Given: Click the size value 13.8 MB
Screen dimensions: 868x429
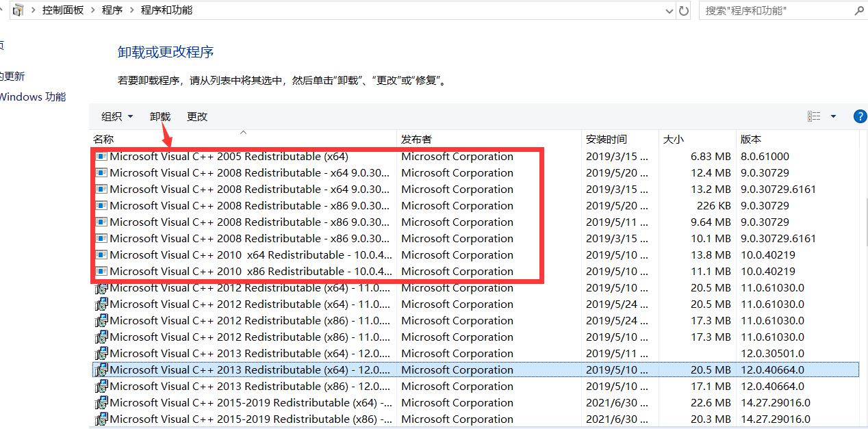Looking at the screenshot, I should pyautogui.click(x=711, y=255).
